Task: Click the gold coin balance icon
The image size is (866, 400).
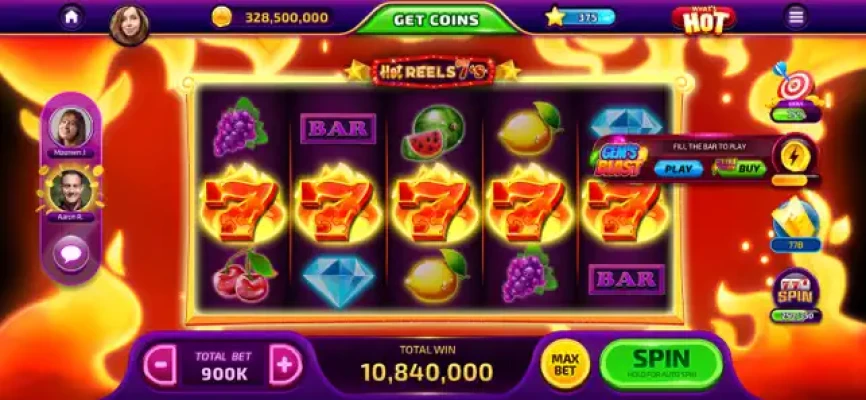Action: click(222, 18)
